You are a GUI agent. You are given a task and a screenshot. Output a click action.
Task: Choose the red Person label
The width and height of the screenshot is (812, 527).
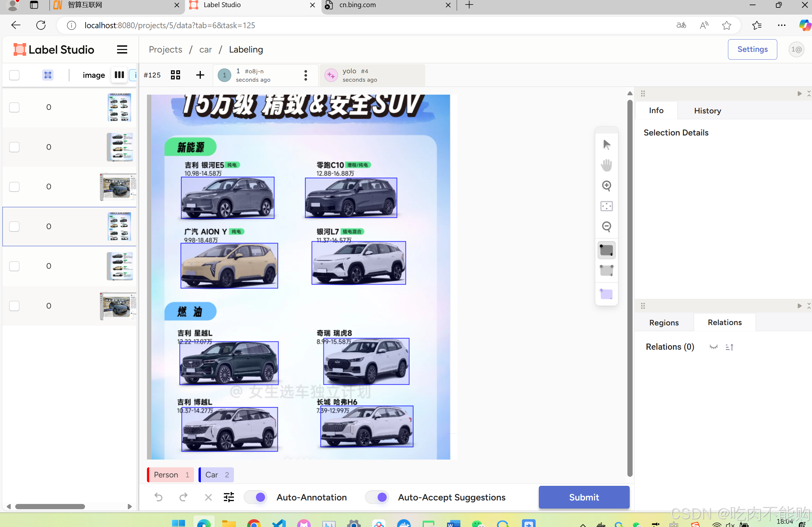171,474
